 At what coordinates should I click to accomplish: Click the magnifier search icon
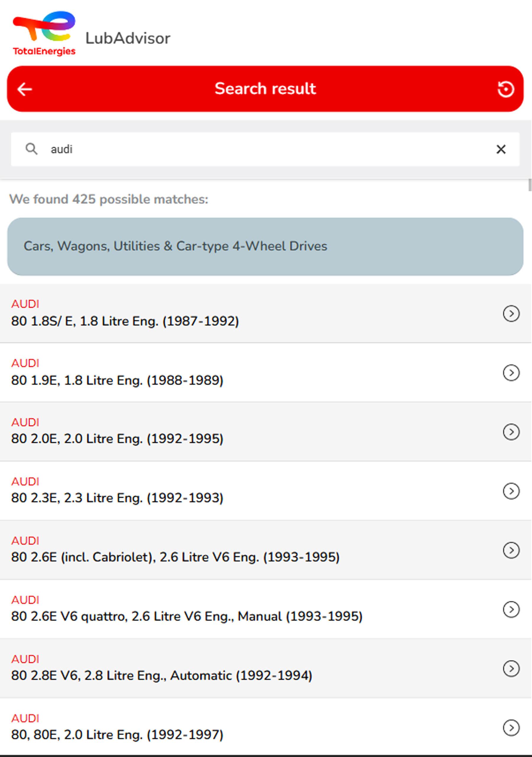(32, 149)
